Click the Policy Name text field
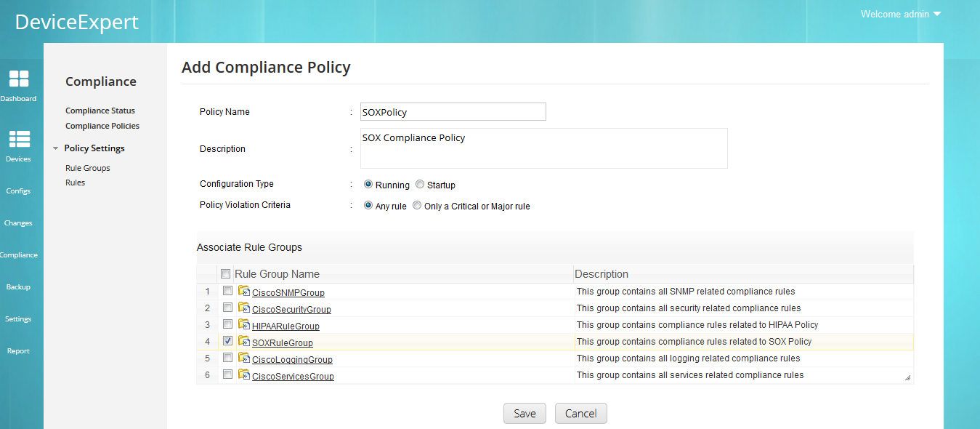Viewport: 980px width, 429px height. [x=453, y=112]
